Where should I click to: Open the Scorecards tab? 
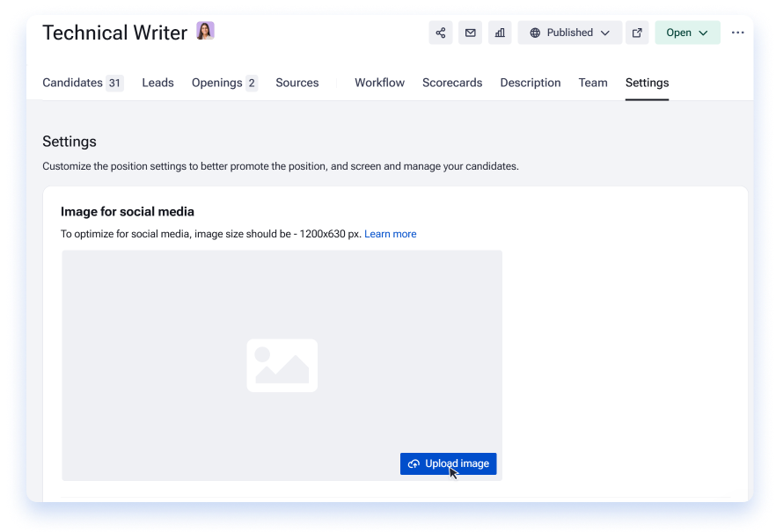pos(452,83)
